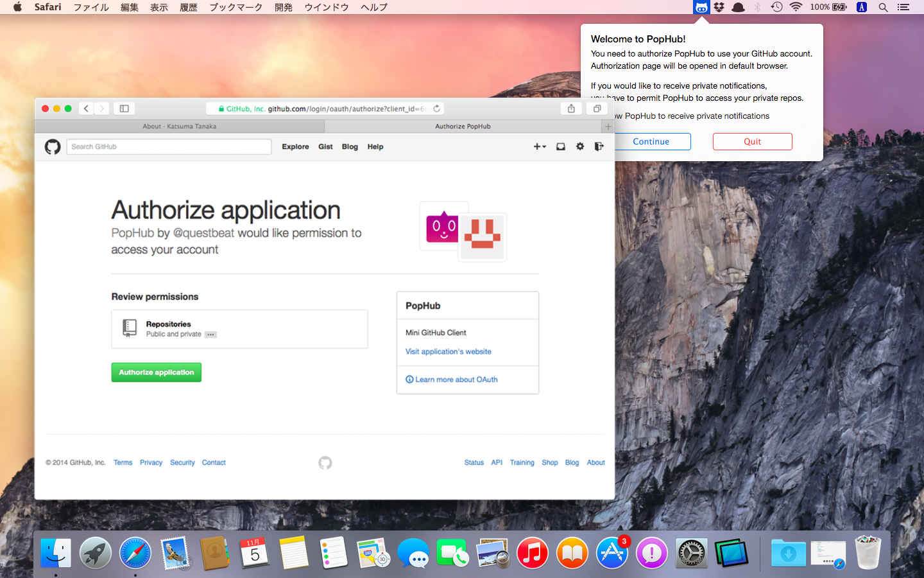The width and height of the screenshot is (924, 578).
Task: Click the green Authorize application button
Action: (x=157, y=372)
